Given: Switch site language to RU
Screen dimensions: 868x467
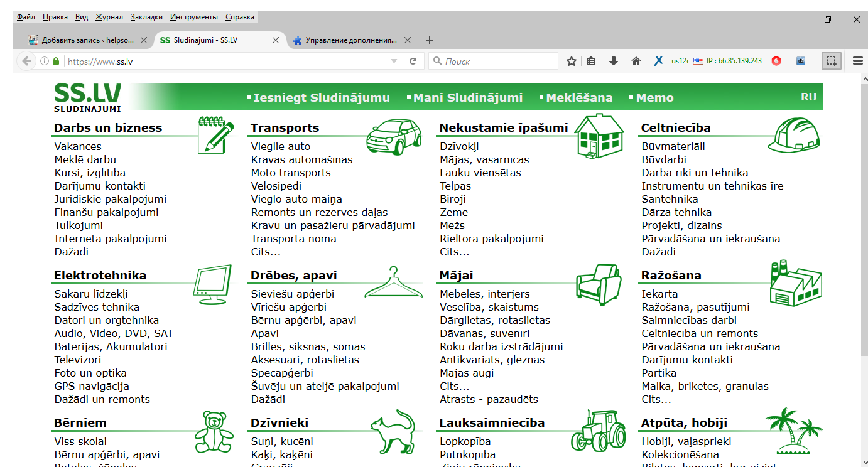Looking at the screenshot, I should click(808, 97).
